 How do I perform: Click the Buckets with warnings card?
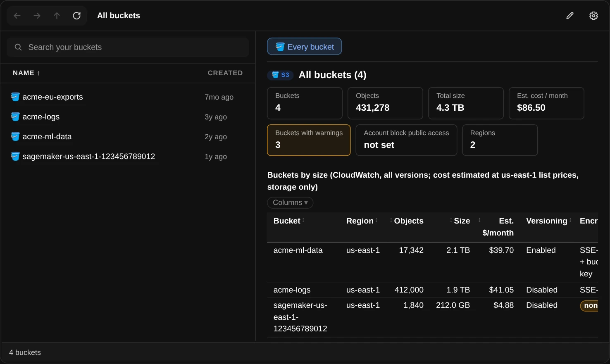[x=309, y=140]
